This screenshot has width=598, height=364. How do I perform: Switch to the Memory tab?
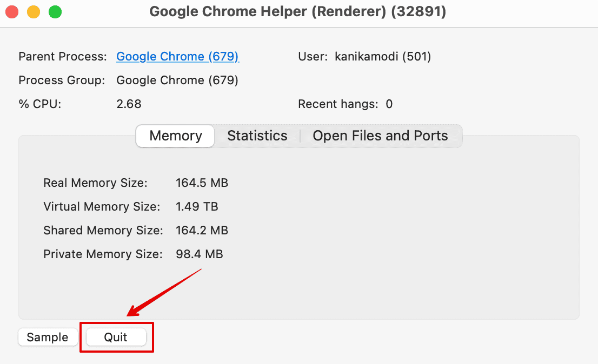coord(176,136)
